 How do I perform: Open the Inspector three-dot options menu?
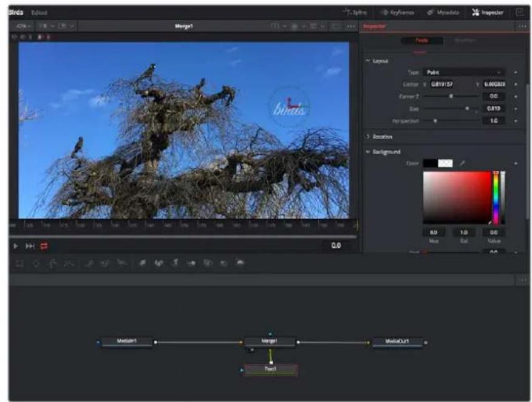[x=522, y=27]
